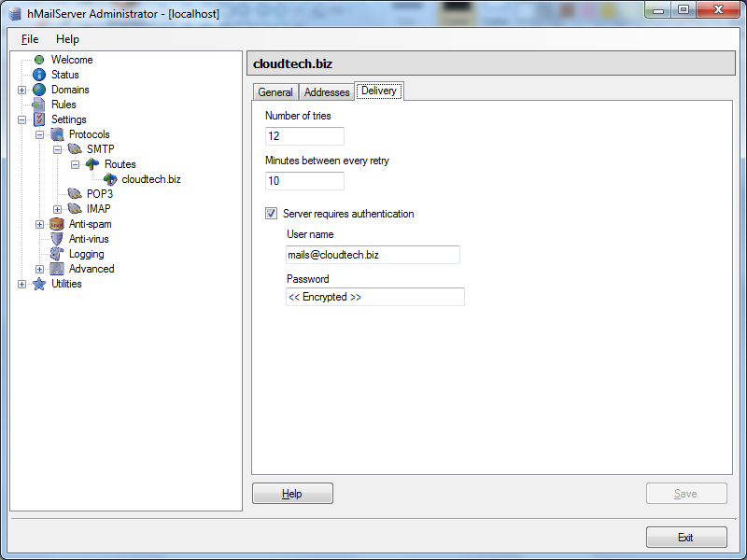Viewport: 747px width, 560px height.
Task: Click the SMTP protocol icon
Action: pos(75,149)
